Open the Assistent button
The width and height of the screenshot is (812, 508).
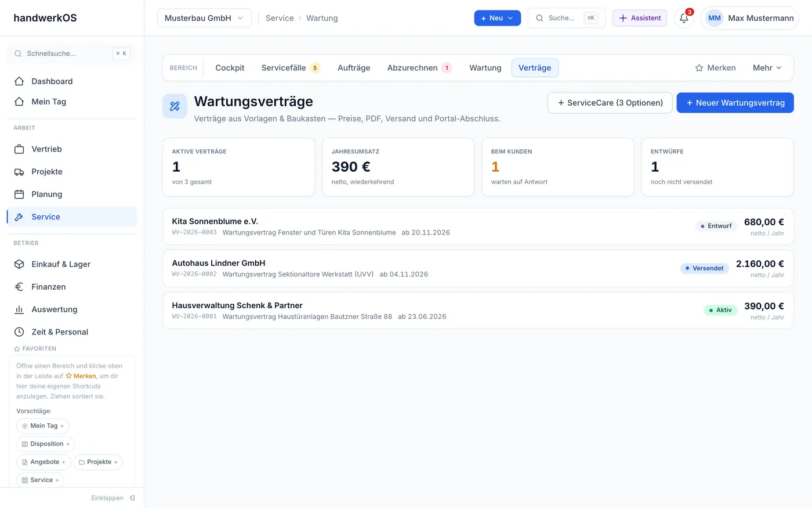tap(640, 18)
